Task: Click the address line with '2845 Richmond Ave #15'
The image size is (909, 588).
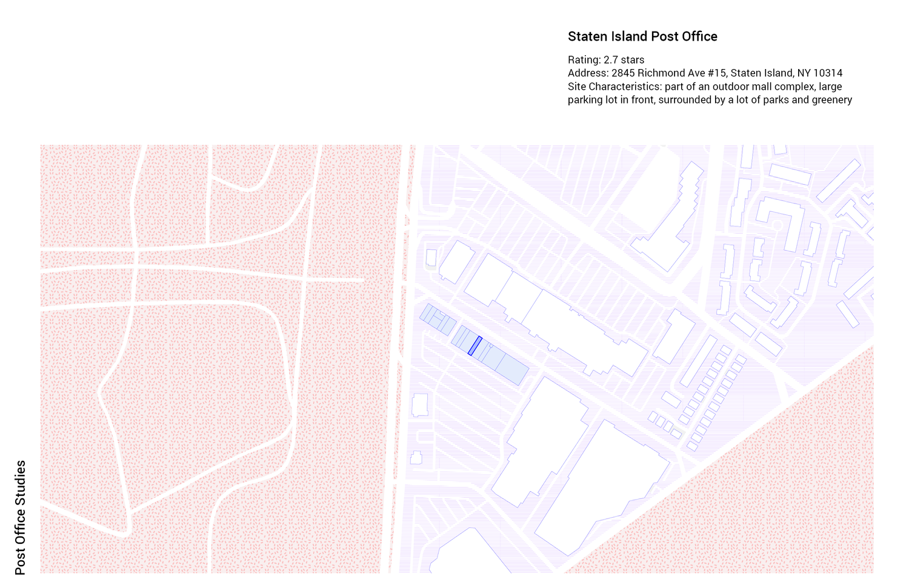Action: [x=705, y=73]
